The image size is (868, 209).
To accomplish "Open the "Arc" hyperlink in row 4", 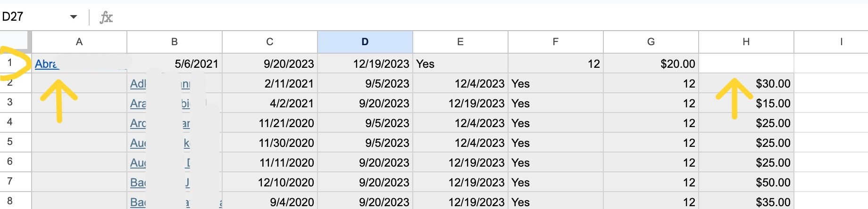I will click(138, 123).
